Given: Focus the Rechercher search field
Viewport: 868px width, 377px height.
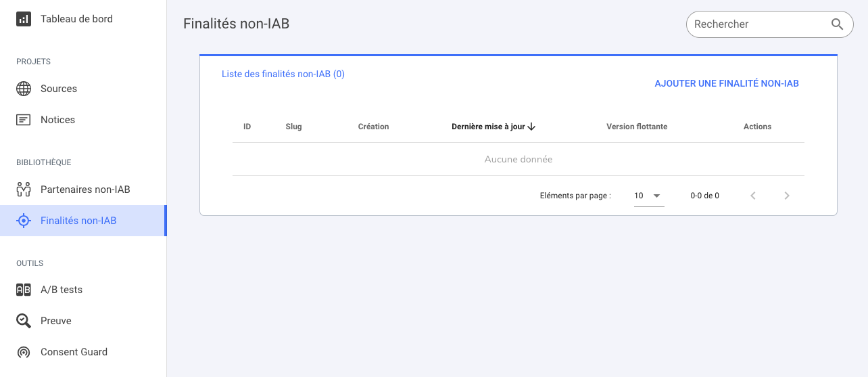Looking at the screenshot, I should coord(757,24).
